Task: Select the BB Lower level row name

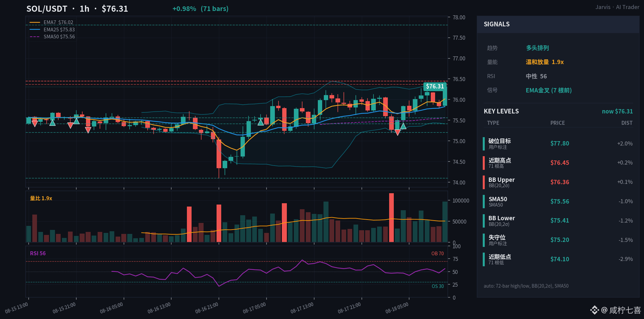Action: coord(502,218)
